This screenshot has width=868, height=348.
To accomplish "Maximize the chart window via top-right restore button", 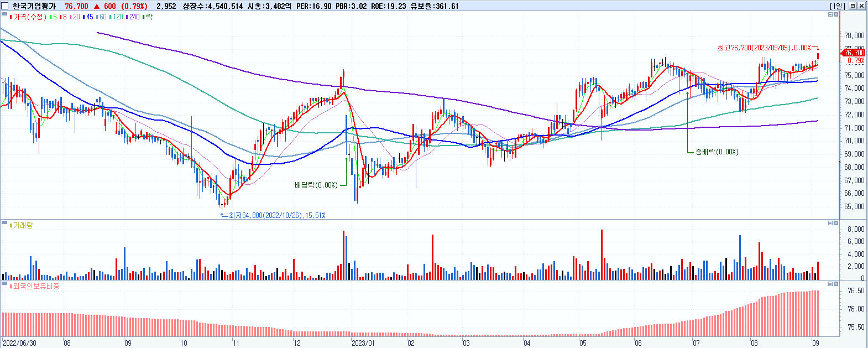I will pyautogui.click(x=853, y=6).
